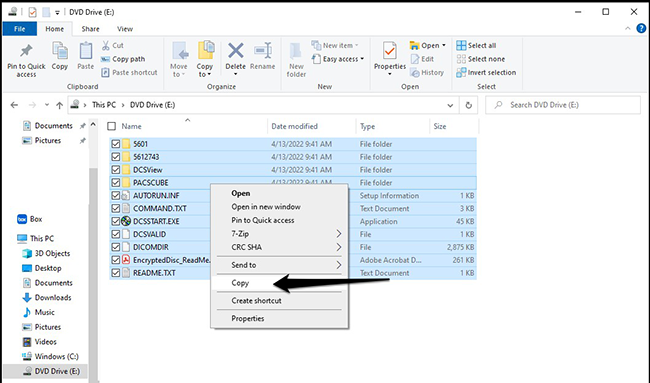Click the Select none icon
The height and width of the screenshot is (383, 650).
(461, 59)
